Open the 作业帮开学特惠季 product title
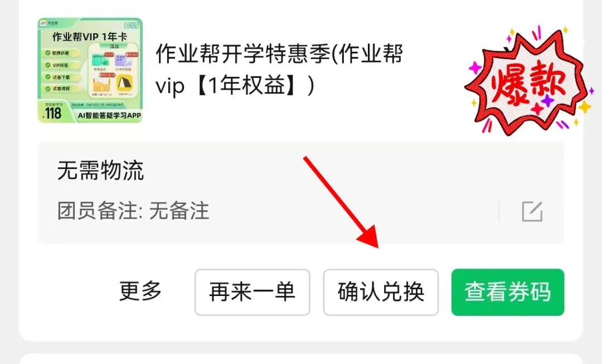 (279, 70)
